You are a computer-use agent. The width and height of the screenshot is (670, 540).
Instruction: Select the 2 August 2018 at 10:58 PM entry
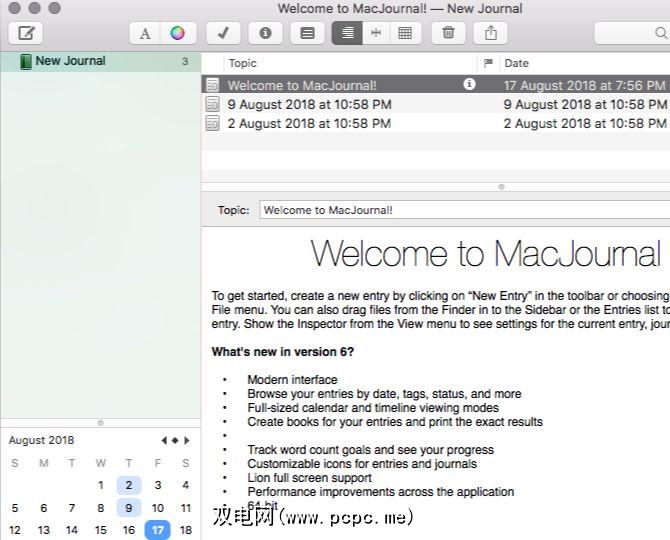435,123
